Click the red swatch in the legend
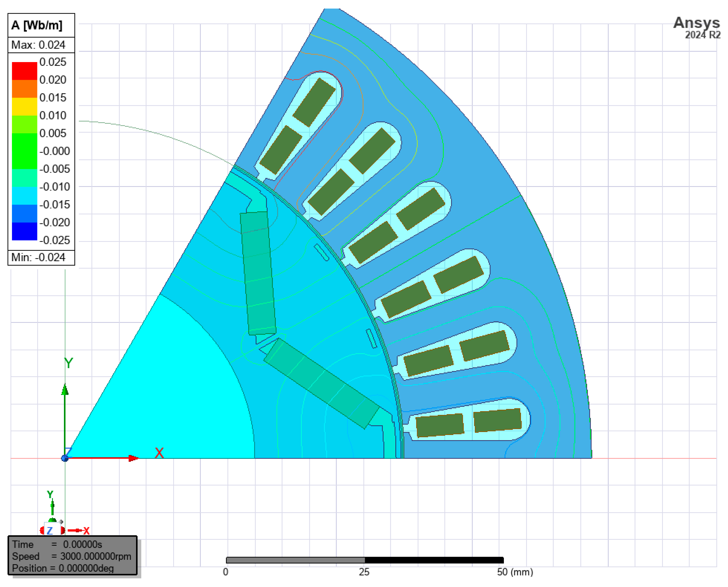 24,71
